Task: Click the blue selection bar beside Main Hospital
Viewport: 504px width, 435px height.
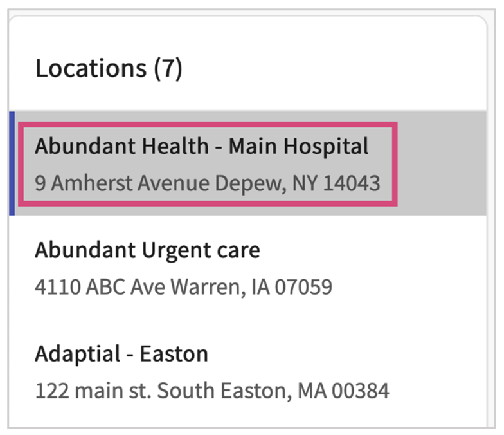Action: coord(12,163)
